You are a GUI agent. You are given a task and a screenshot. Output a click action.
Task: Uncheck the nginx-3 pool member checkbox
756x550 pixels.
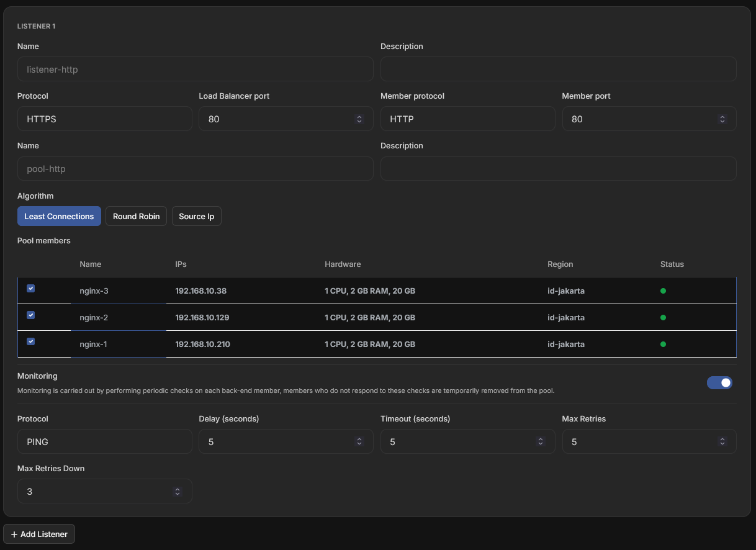click(30, 288)
